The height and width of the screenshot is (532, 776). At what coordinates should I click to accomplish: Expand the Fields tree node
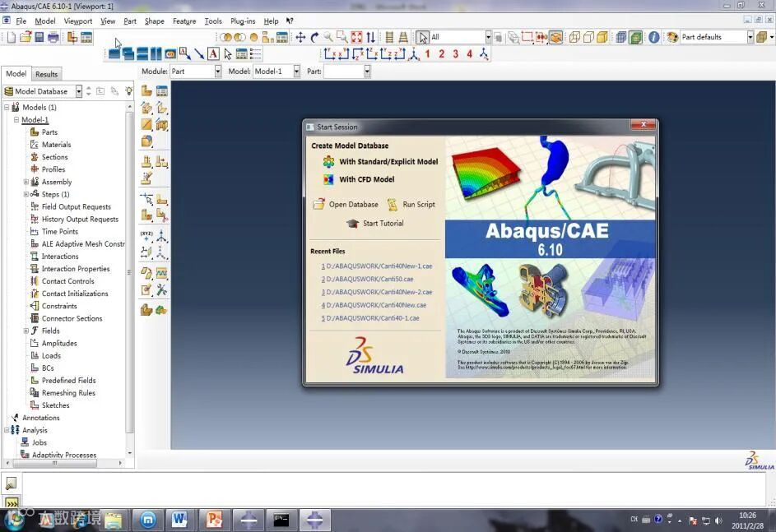[26, 331]
